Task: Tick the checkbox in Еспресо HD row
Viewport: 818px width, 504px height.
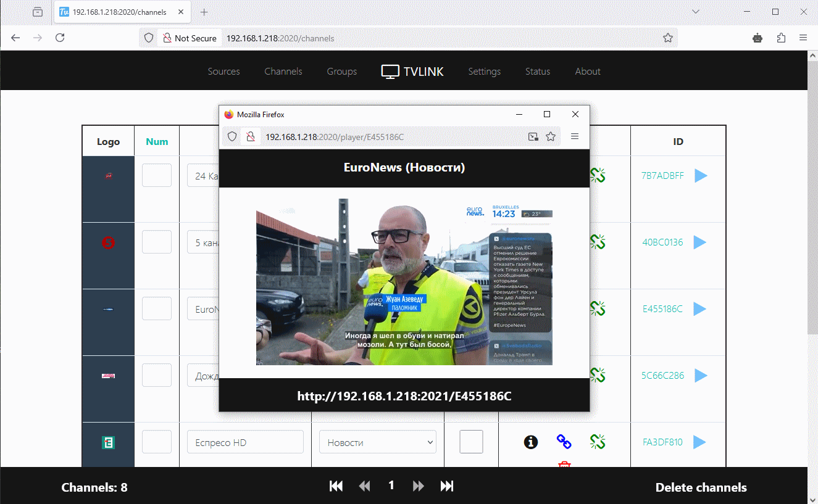Action: coord(471,442)
